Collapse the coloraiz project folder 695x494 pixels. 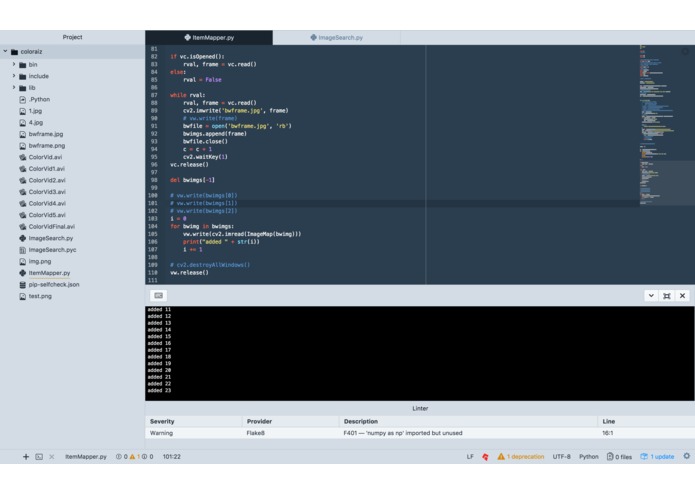coord(5,51)
